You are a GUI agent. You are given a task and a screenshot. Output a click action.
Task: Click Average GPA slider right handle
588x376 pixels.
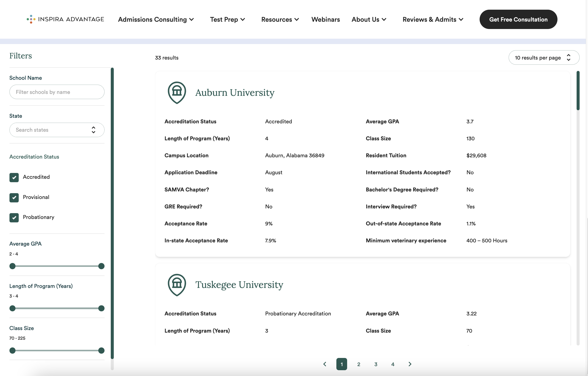click(x=101, y=266)
